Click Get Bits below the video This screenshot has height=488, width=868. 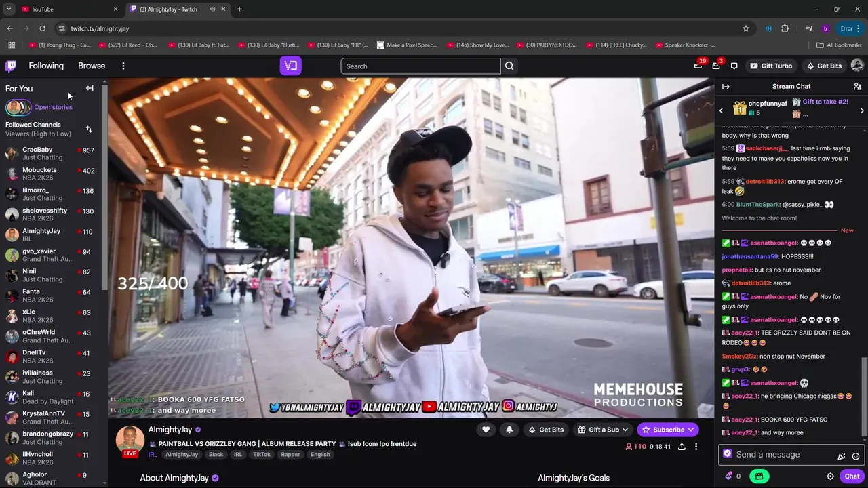pyautogui.click(x=546, y=430)
